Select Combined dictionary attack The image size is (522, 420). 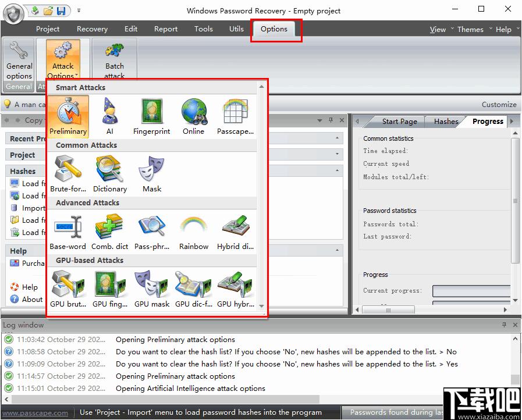tap(110, 232)
